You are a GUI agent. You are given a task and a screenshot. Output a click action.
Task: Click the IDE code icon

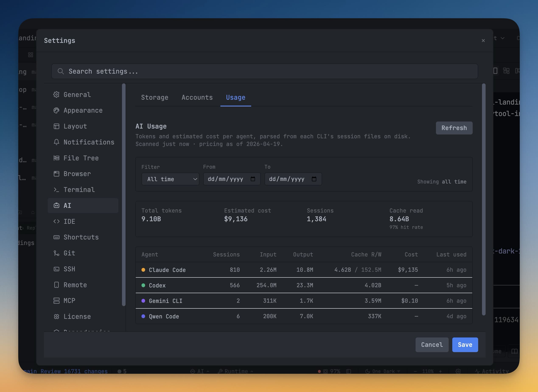pyautogui.click(x=57, y=221)
